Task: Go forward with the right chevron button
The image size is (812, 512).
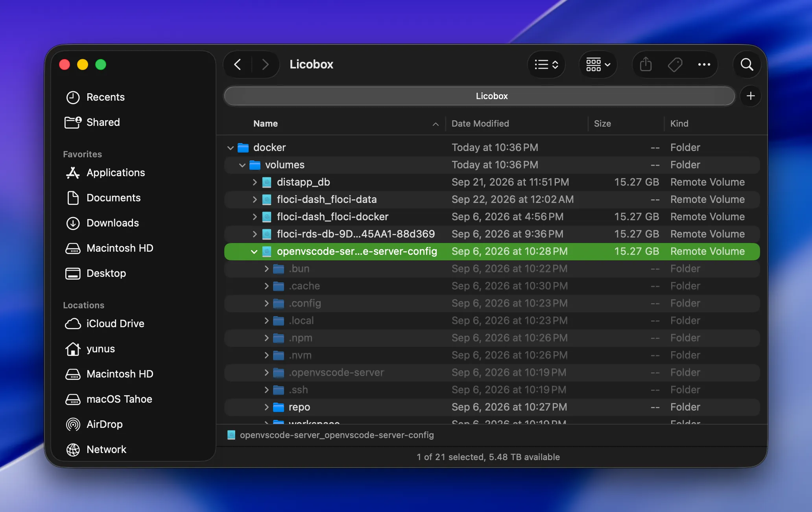Action: pyautogui.click(x=266, y=64)
